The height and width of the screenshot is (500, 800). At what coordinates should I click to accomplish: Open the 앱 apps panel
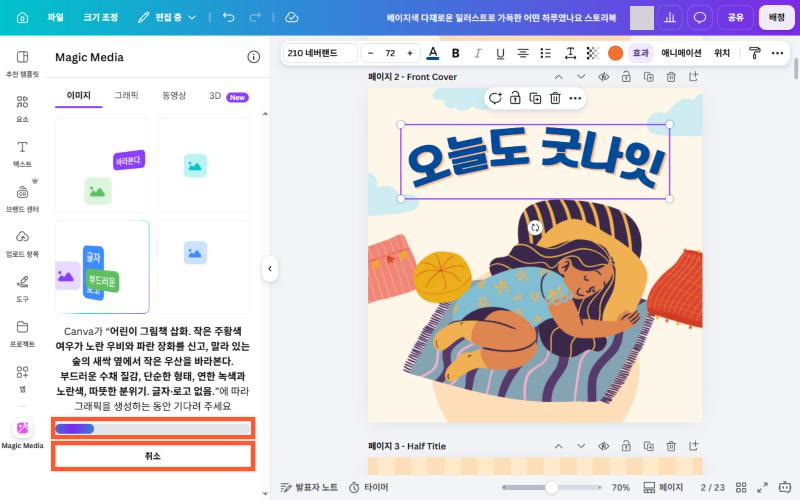22,379
